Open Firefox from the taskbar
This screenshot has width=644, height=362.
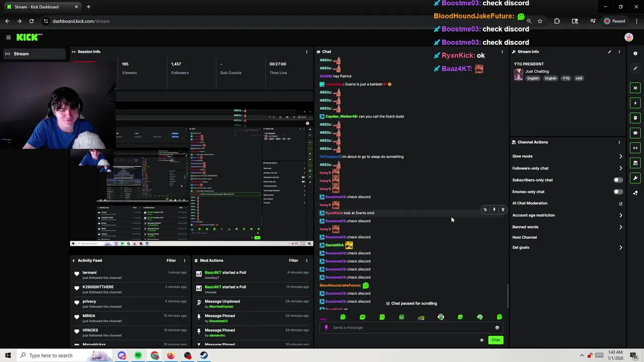pyautogui.click(x=171, y=355)
